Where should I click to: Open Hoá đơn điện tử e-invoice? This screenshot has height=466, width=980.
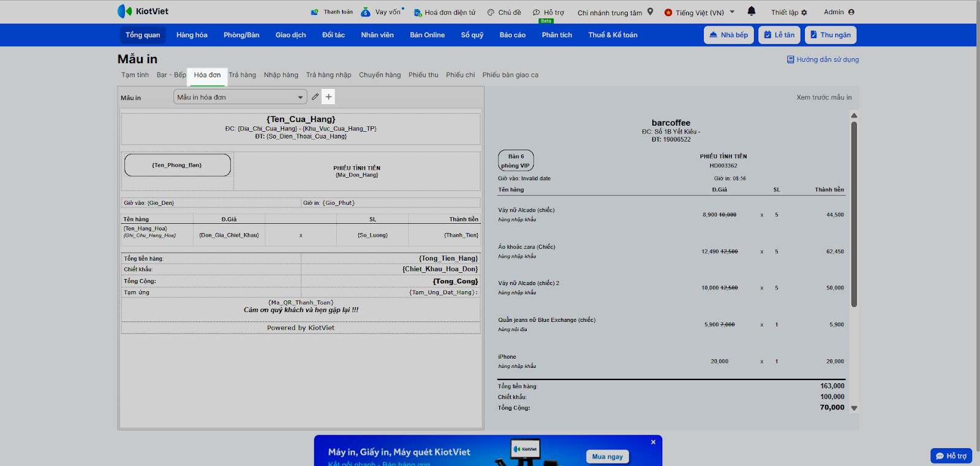point(445,12)
